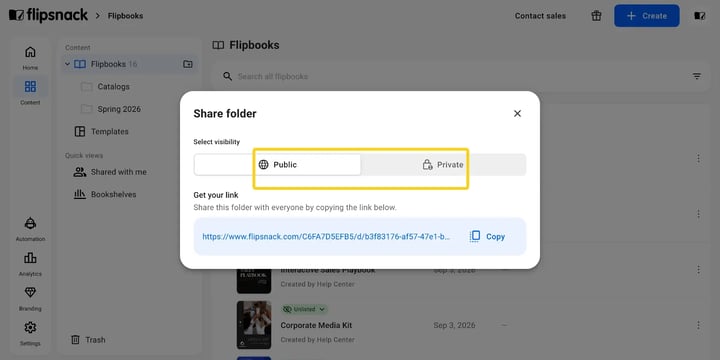Open Bookshelves quick view
Viewport: 720px width, 360px height.
point(105,194)
